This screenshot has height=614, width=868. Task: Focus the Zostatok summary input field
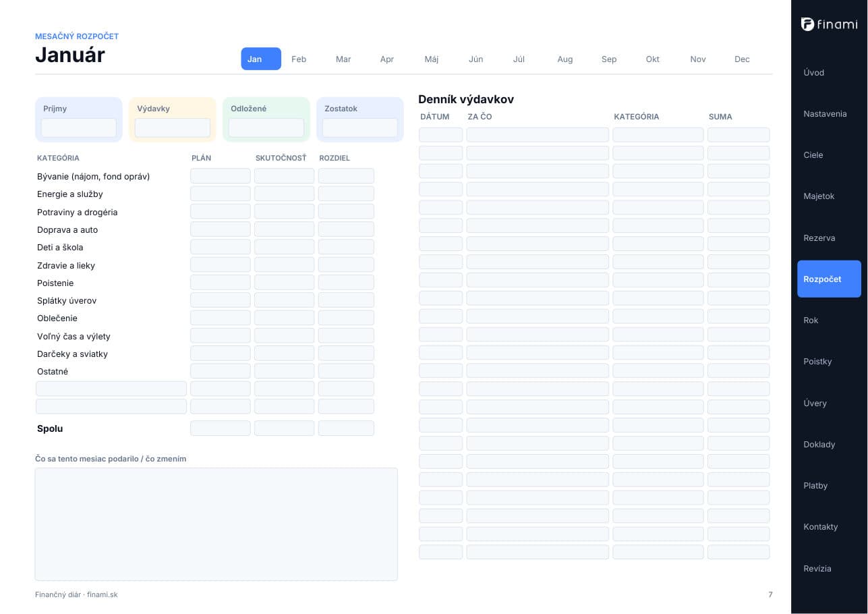(x=360, y=128)
